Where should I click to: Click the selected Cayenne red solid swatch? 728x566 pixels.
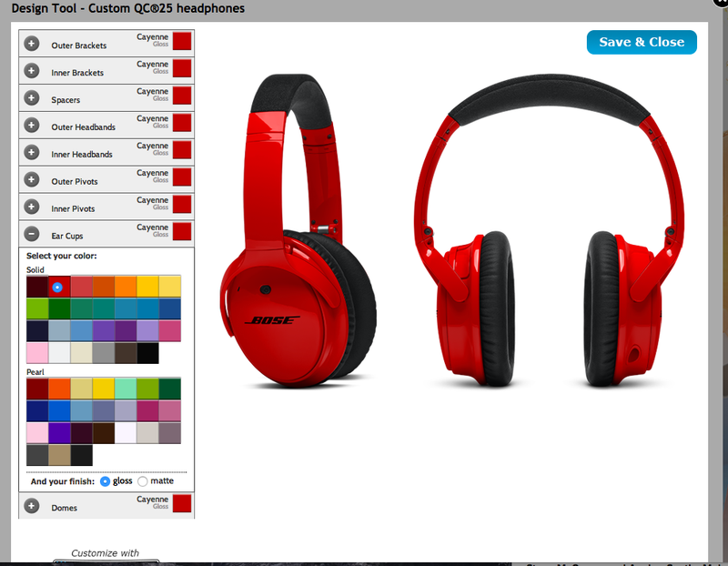click(59, 287)
